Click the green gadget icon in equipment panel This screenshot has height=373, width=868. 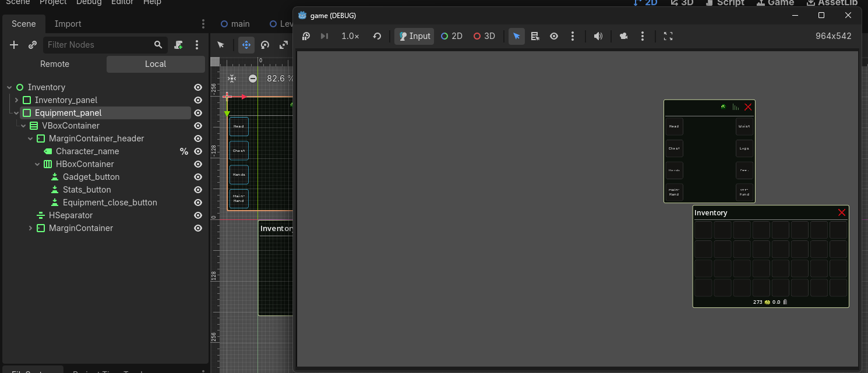point(724,106)
